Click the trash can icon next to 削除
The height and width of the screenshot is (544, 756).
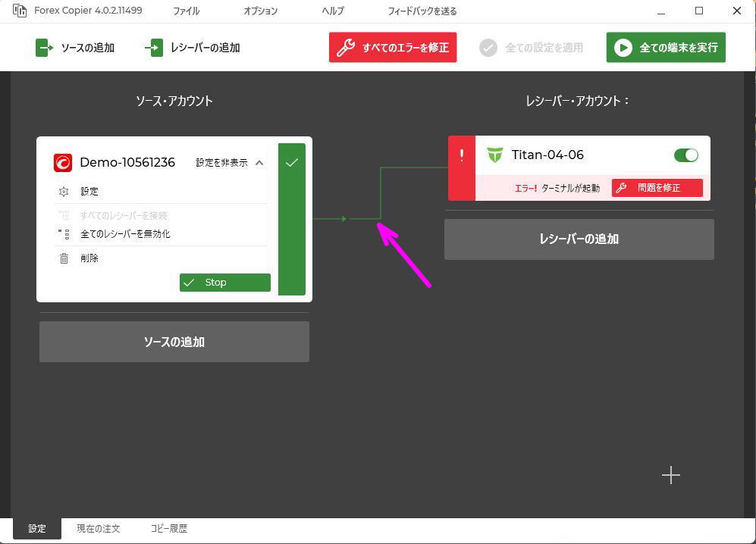tap(64, 258)
